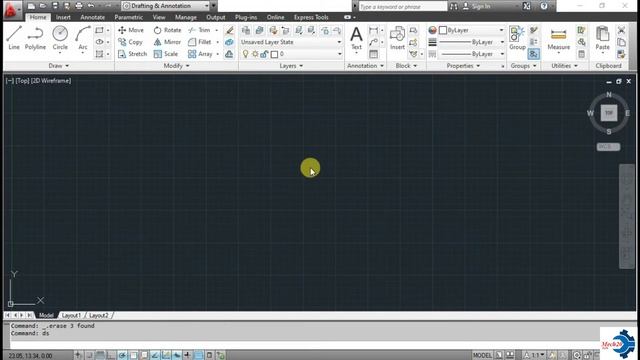This screenshot has height=360, width=640.
Task: Open the Drafting & Annotation workspace dropdown
Action: click(x=166, y=6)
